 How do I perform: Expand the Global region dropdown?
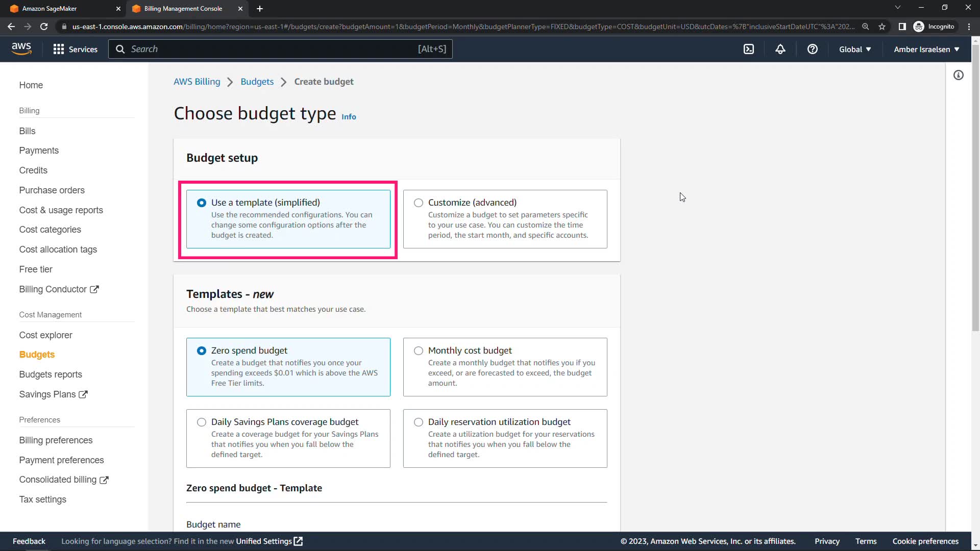855,49
